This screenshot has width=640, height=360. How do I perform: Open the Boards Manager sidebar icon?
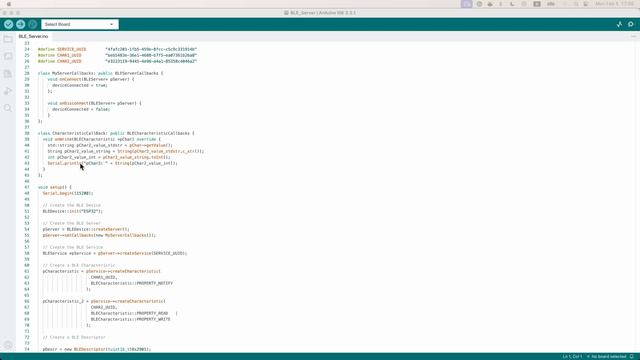click(x=8, y=56)
